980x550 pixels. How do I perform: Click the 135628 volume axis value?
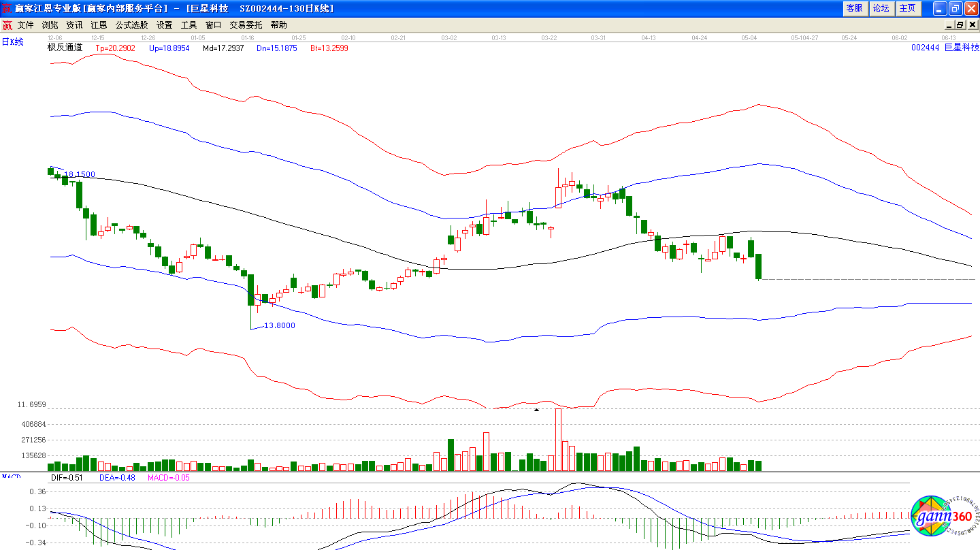(x=33, y=456)
